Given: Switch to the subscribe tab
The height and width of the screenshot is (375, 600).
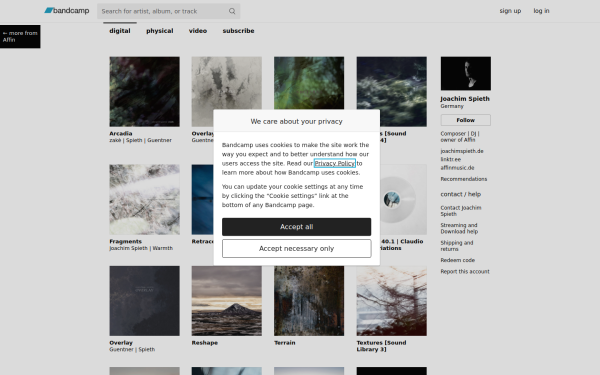Looking at the screenshot, I should coord(238,31).
